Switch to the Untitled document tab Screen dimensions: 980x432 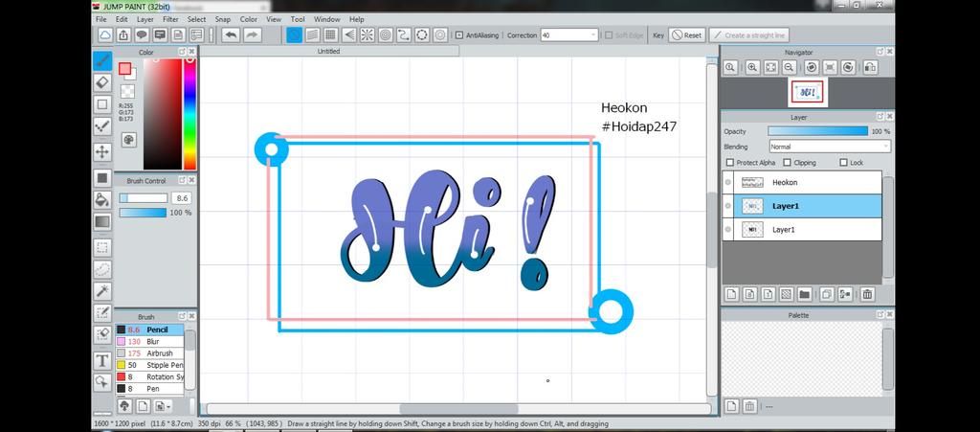coord(329,52)
